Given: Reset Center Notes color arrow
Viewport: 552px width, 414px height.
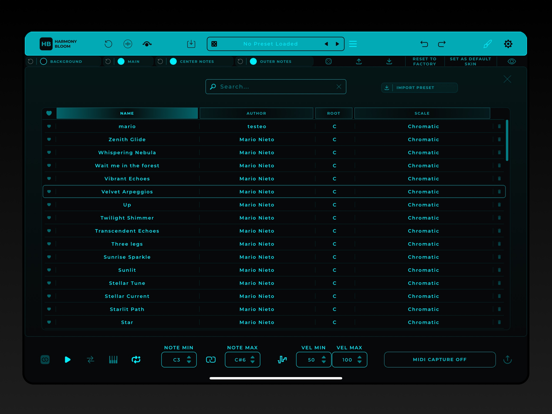Looking at the screenshot, I should [x=160, y=62].
